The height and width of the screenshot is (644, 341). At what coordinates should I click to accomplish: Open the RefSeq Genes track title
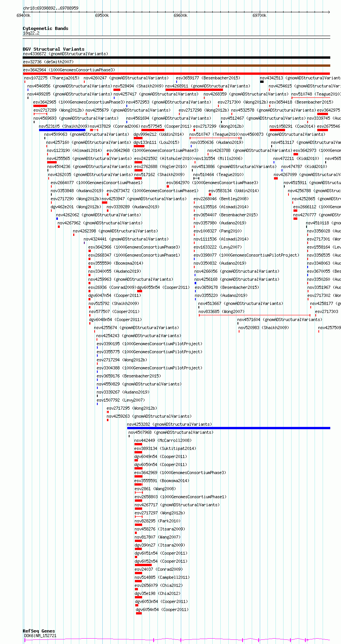[x=39, y=631]
